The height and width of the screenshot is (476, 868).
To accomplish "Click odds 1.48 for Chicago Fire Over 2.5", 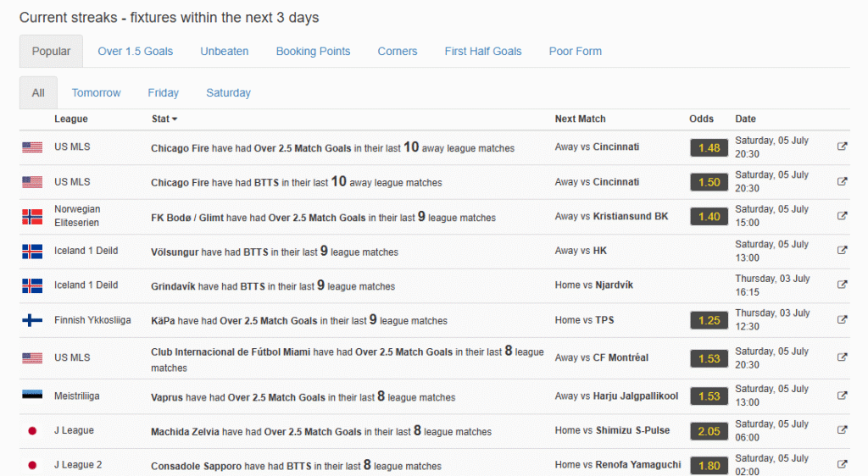I will point(709,147).
